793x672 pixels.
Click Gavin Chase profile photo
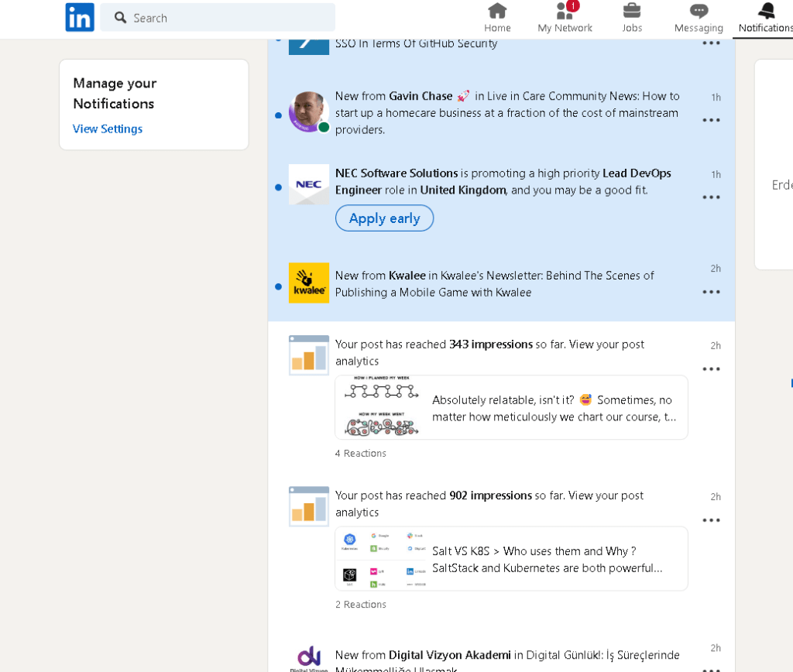pos(308,111)
